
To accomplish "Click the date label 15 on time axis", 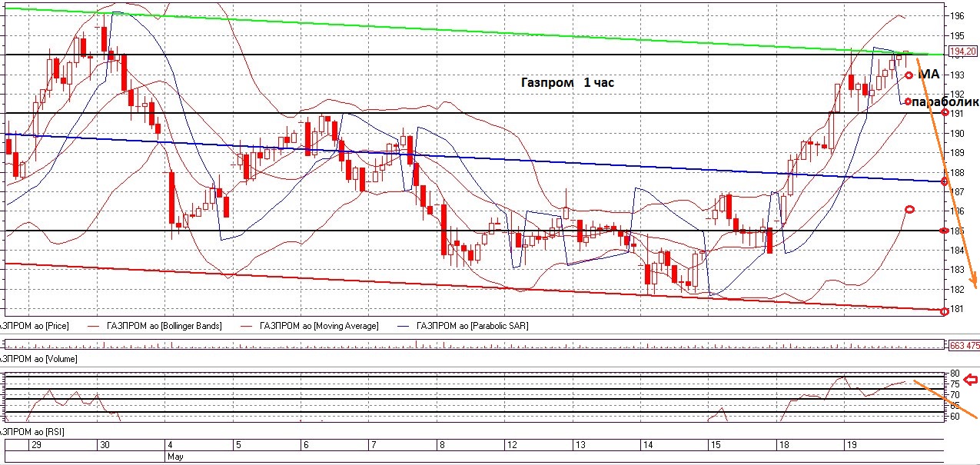I will pyautogui.click(x=716, y=445).
